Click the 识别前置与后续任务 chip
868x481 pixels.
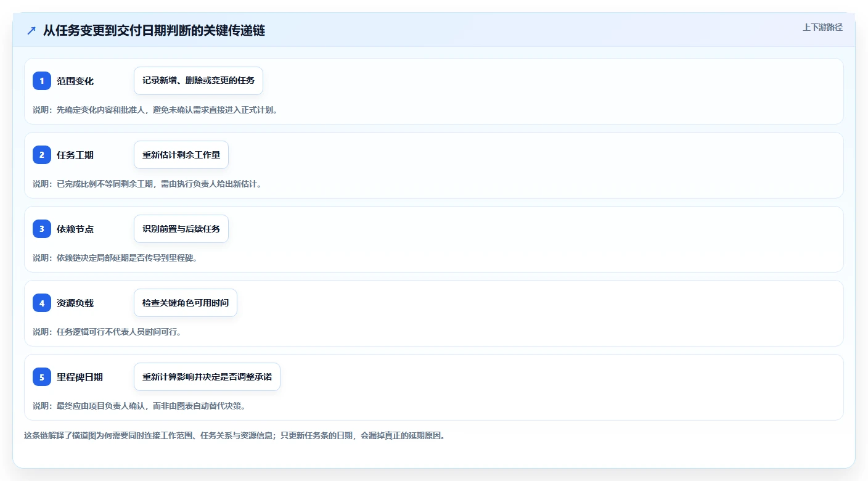[181, 229]
